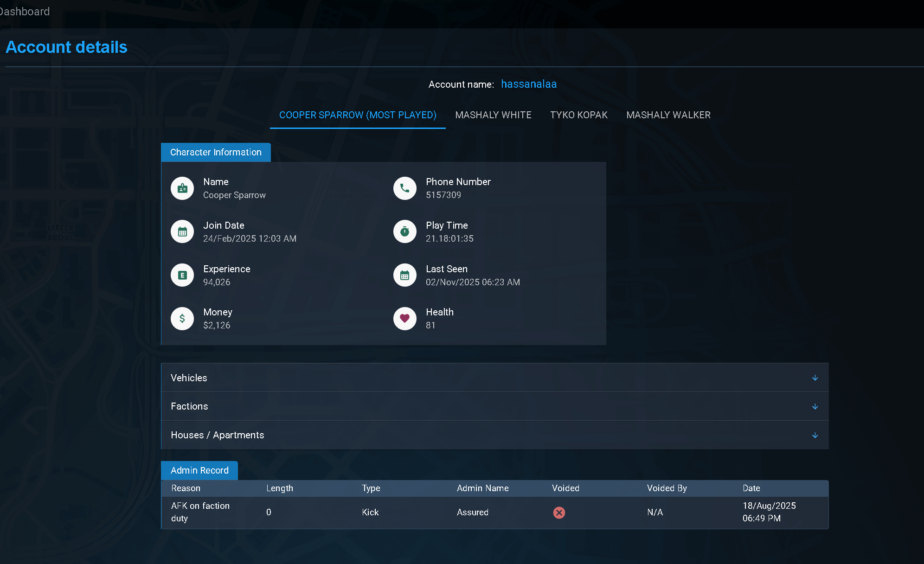Click the Account details heading
Screen dimensions: 924x564
pos(66,47)
